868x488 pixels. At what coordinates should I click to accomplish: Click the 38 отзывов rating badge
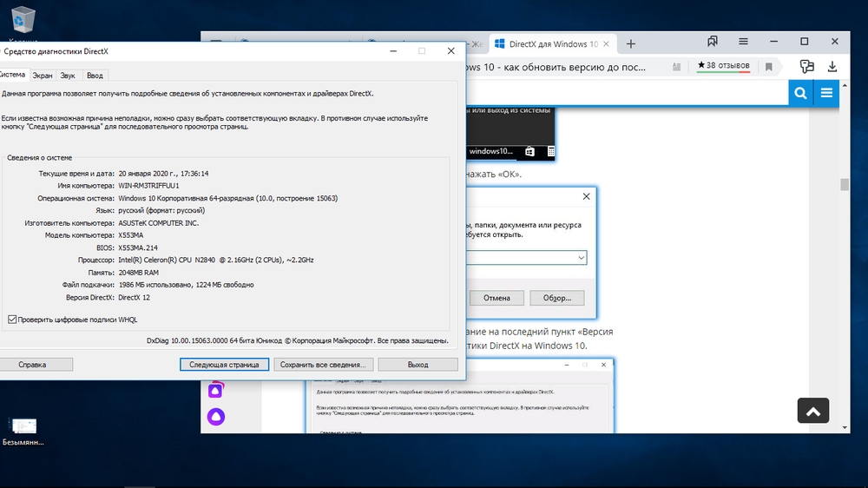point(722,66)
